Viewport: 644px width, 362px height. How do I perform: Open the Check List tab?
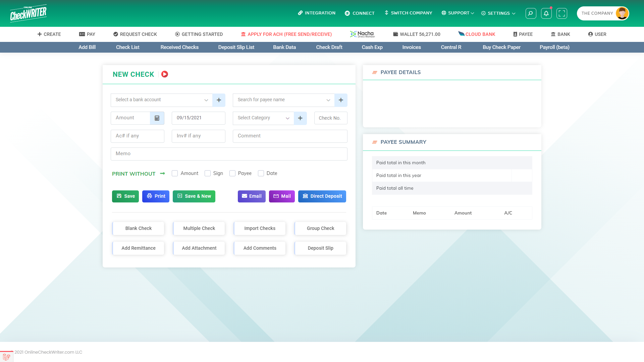127,47
